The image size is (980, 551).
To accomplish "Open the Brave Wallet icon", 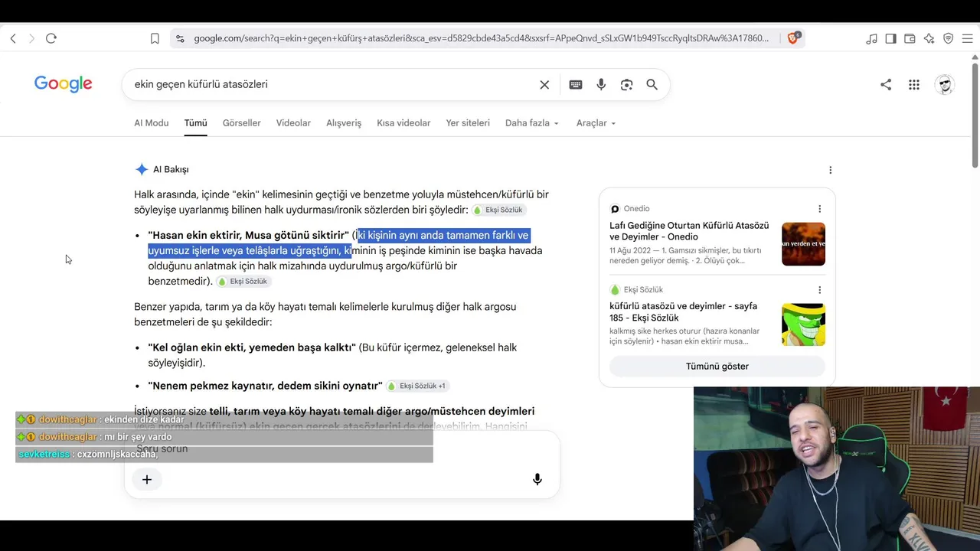I will pyautogui.click(x=910, y=38).
